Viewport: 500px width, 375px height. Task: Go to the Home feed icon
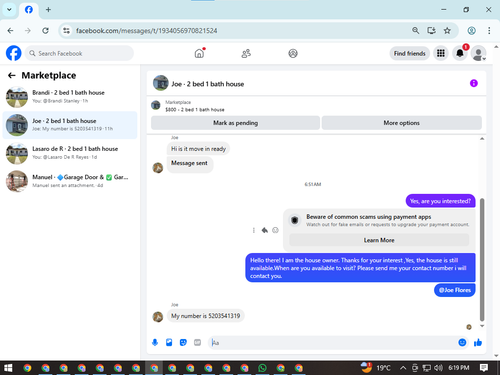199,53
